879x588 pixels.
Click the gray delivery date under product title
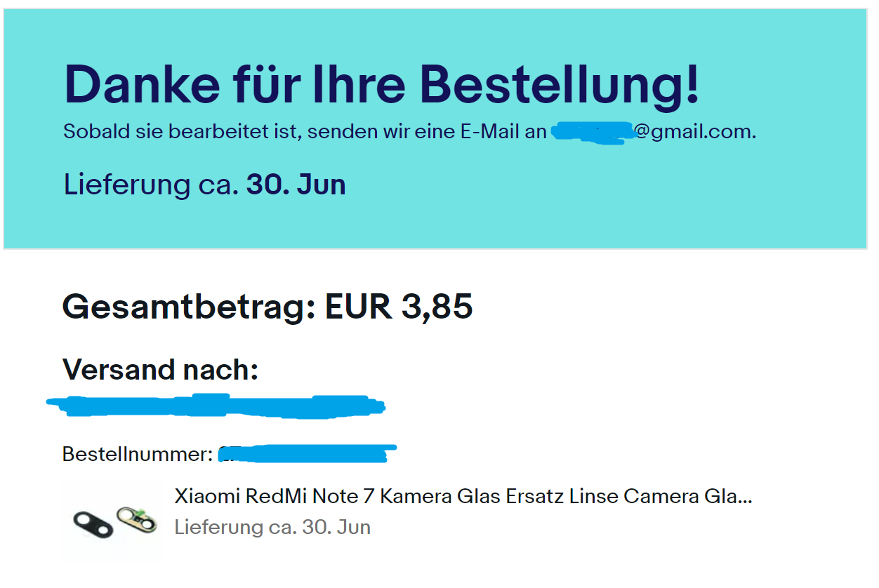[272, 527]
